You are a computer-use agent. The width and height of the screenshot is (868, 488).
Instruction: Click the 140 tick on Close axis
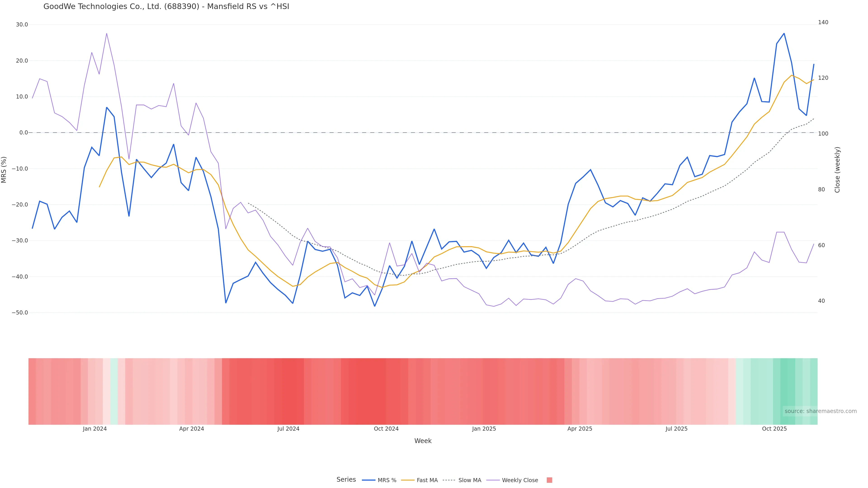coord(823,22)
